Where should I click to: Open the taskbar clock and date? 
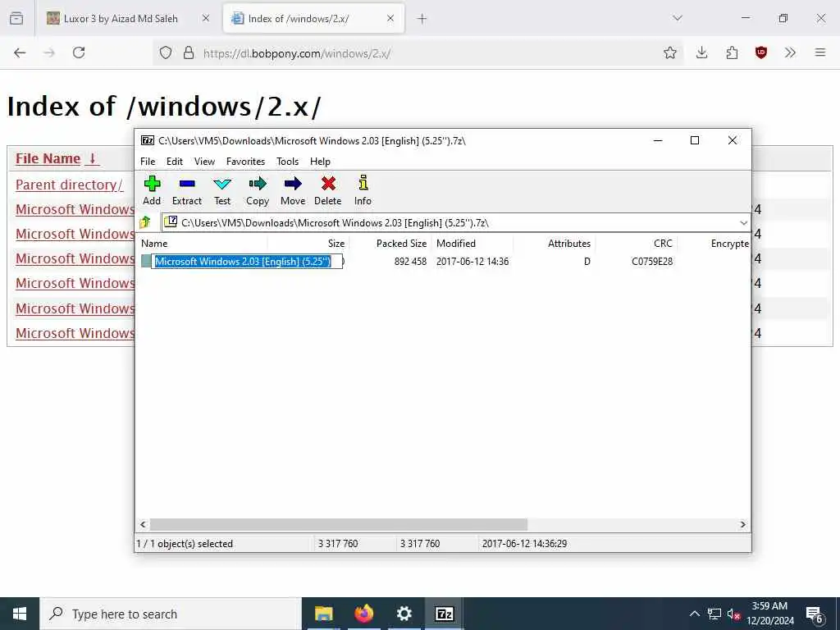point(769,614)
